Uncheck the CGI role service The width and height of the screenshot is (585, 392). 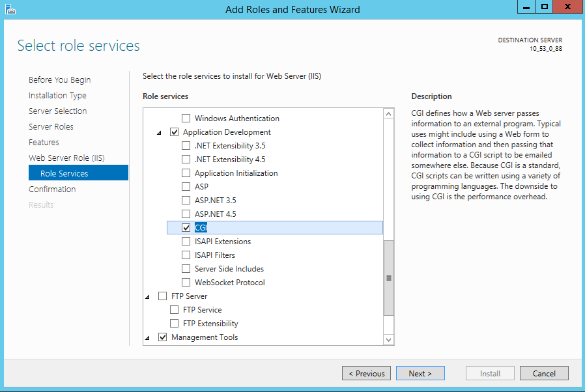pos(186,228)
